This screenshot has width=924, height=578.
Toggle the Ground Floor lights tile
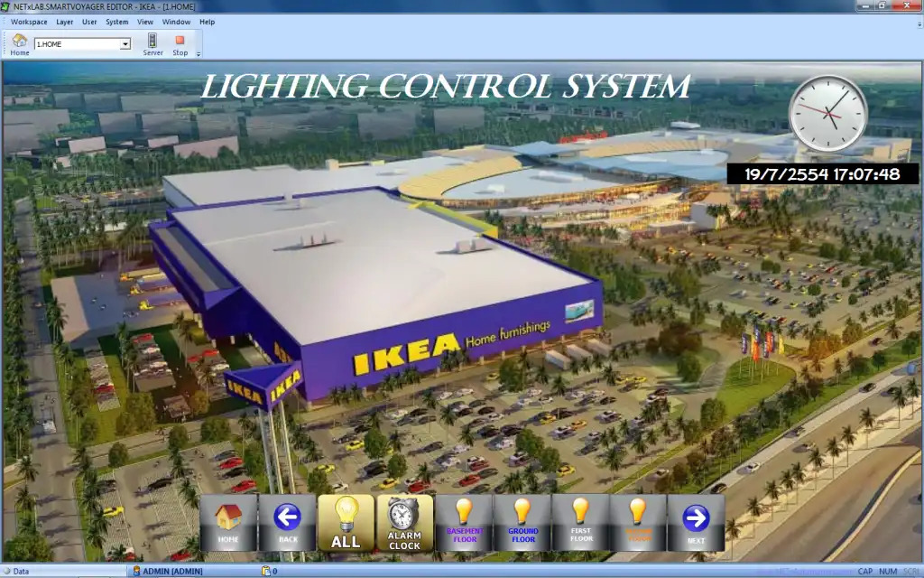point(522,522)
